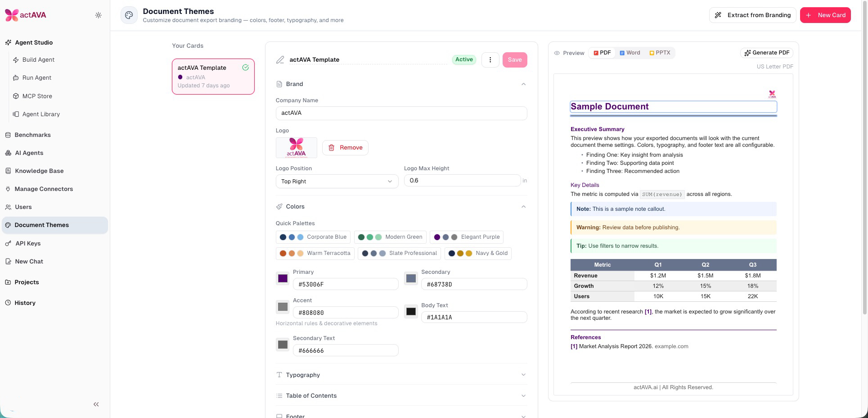Collapse the sidebar with double-chevron icon
The height and width of the screenshot is (418, 868).
[96, 404]
